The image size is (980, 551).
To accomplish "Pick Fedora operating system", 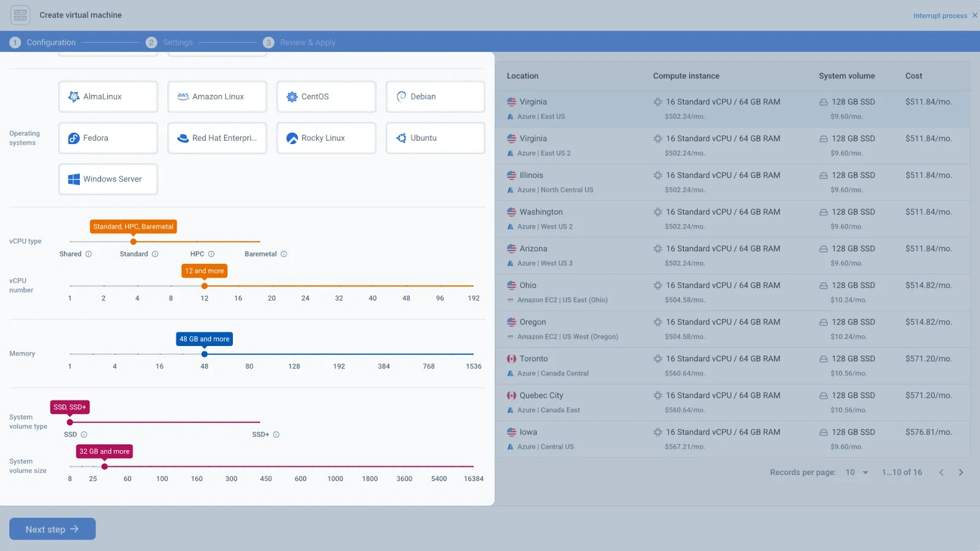I will click(x=108, y=138).
